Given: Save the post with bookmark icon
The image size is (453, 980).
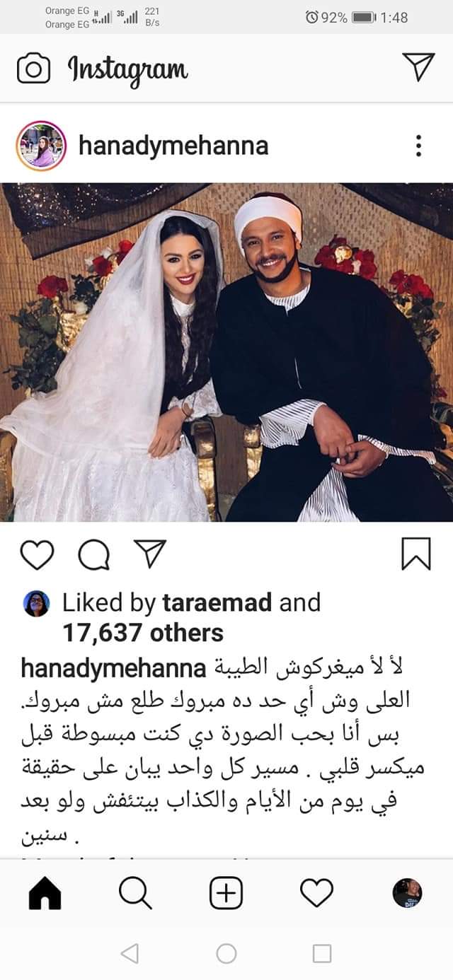Looking at the screenshot, I should click(416, 554).
